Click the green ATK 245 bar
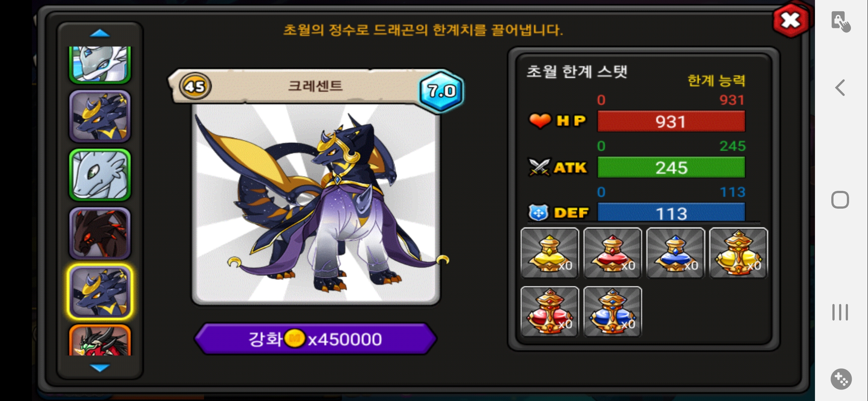Screen dimensions: 868x401 coord(671,167)
